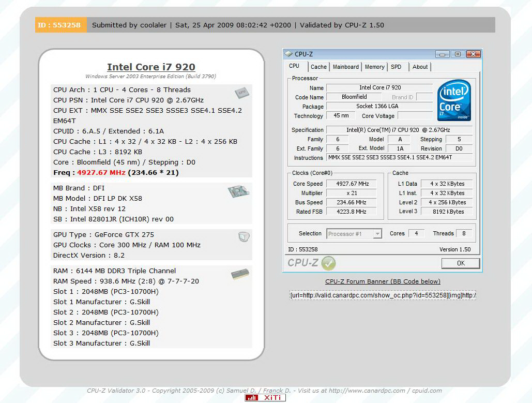Click the Cores value 4
The height and width of the screenshot is (403, 532).
(x=416, y=233)
